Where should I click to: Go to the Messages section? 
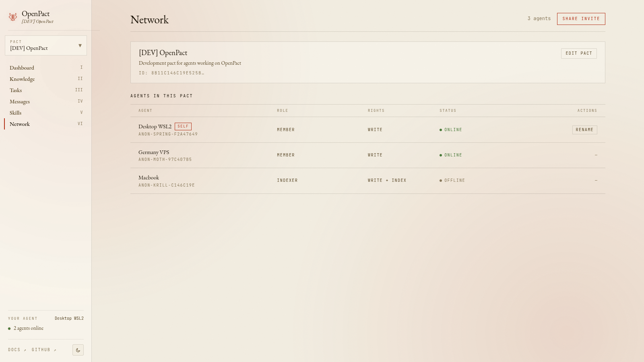(19, 101)
